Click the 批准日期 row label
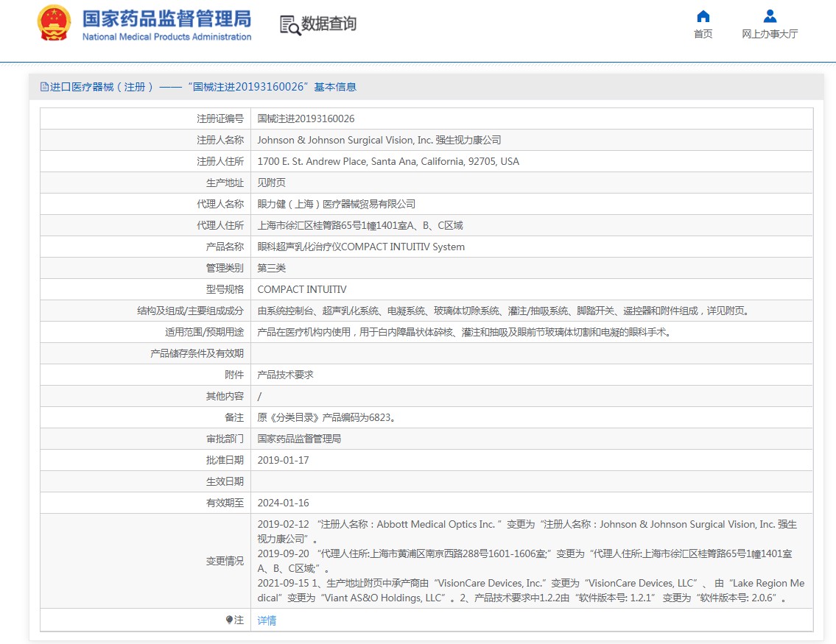 (x=225, y=460)
